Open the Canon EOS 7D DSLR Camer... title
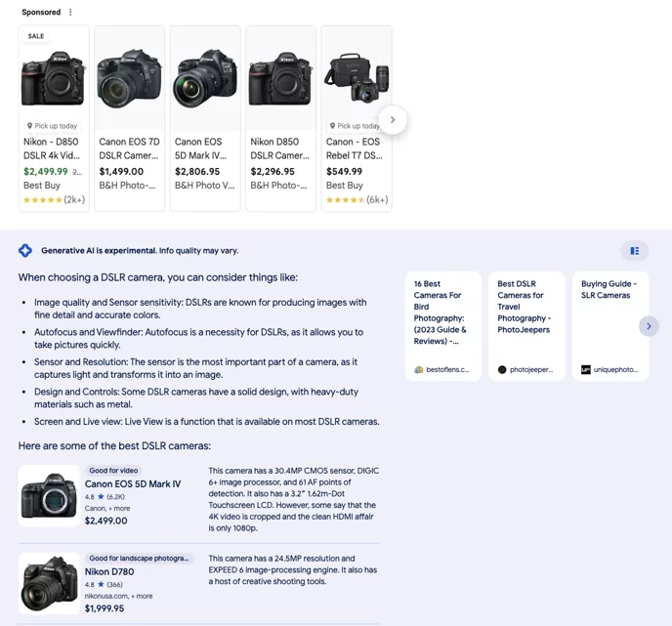Screen dimensions: 672x626 (129, 148)
